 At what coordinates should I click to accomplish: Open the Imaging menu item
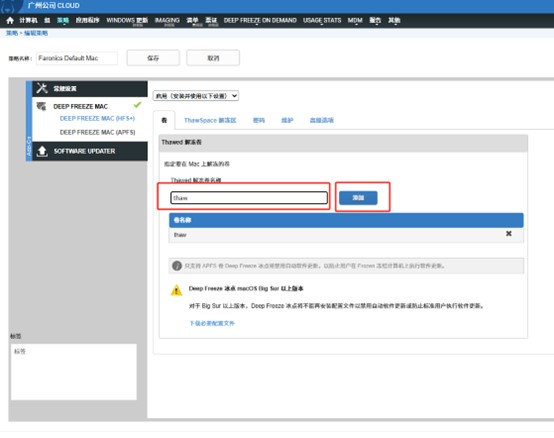(167, 20)
